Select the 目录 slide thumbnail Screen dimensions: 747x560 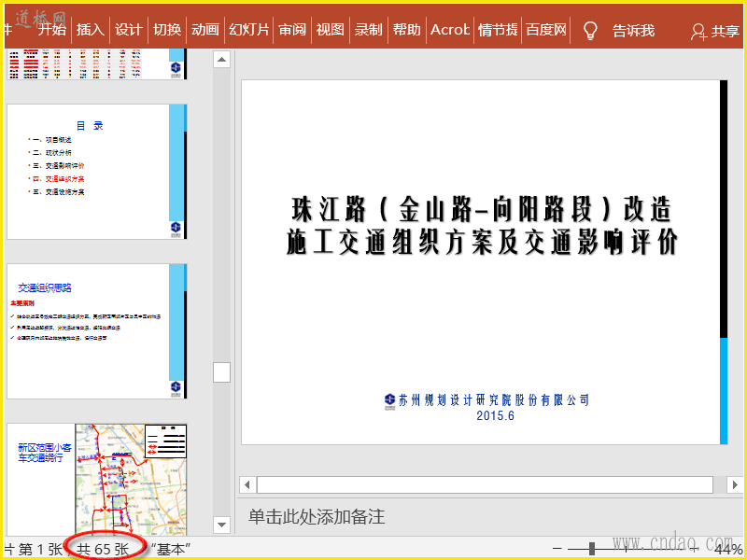[97, 172]
